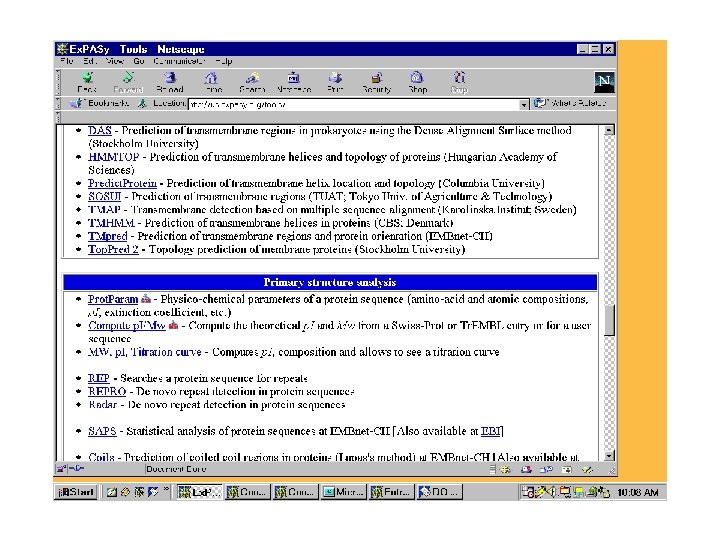This screenshot has height=540, width=720.
Task: Click the Composer icon in component bar
Action: [x=588, y=470]
